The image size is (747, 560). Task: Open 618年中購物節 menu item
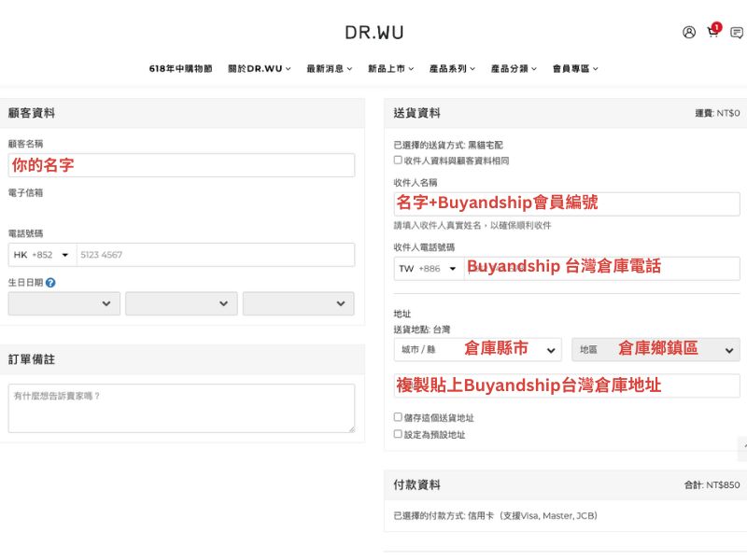click(180, 68)
